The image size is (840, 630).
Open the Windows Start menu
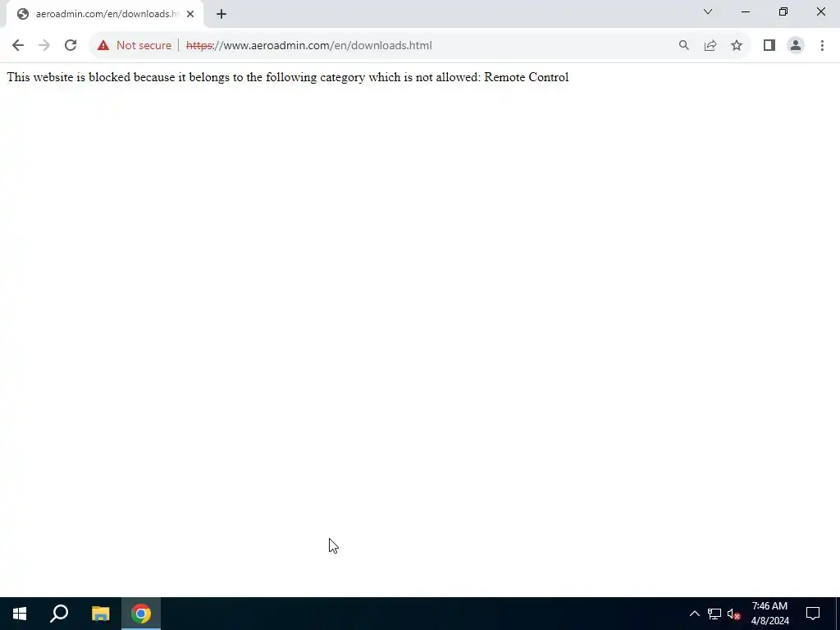point(20,614)
